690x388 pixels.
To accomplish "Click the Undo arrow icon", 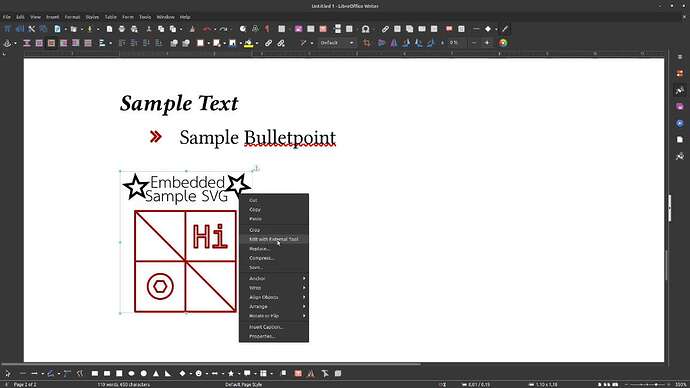I will [x=207, y=29].
